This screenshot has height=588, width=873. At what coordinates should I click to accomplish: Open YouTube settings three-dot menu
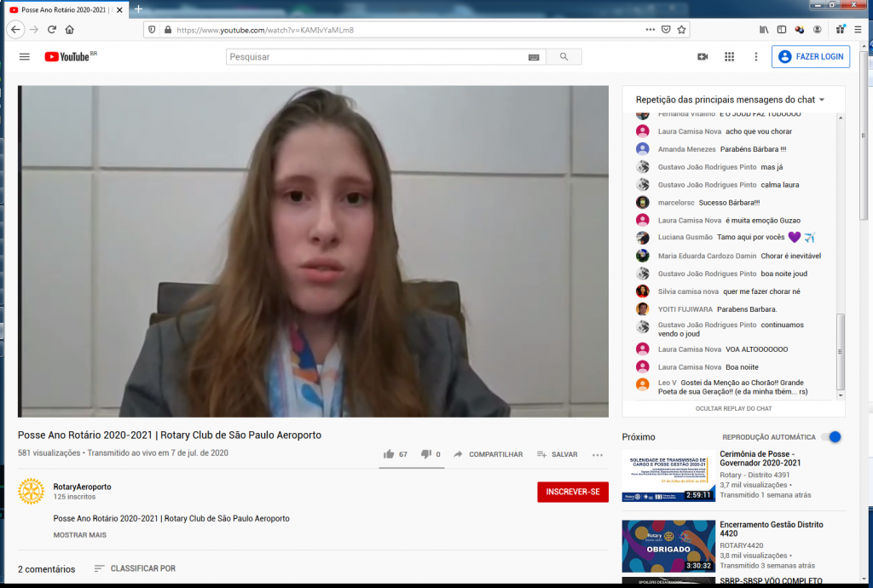[755, 57]
